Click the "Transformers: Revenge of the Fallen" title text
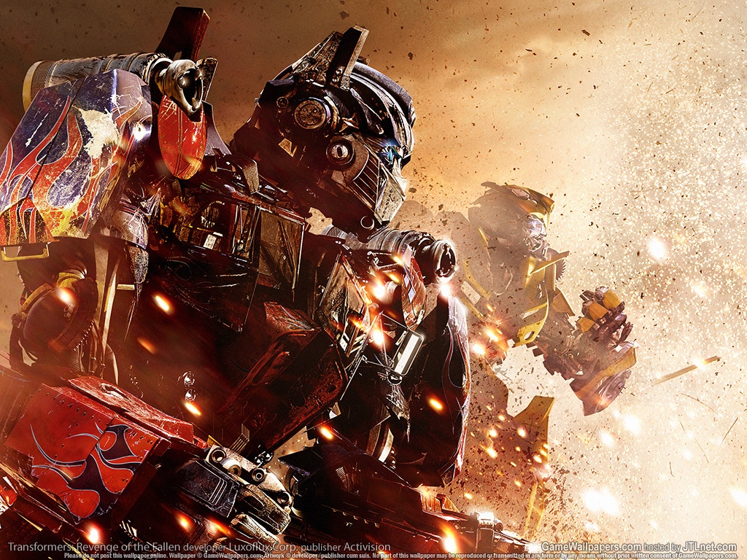 [x=94, y=547]
